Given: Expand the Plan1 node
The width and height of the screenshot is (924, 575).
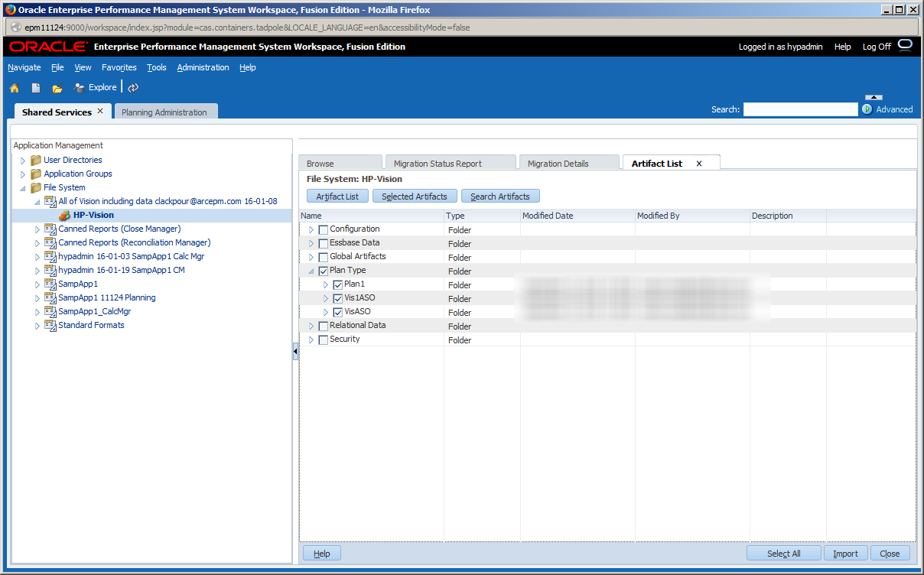Looking at the screenshot, I should point(326,285).
